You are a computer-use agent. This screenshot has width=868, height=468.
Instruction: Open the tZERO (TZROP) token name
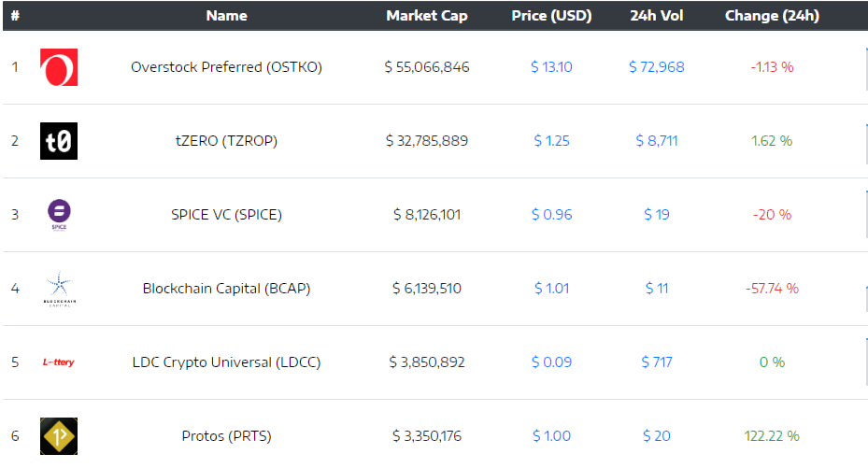226,141
